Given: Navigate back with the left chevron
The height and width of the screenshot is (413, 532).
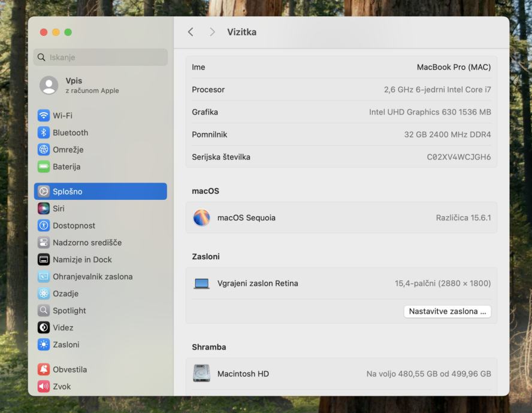Looking at the screenshot, I should [191, 32].
